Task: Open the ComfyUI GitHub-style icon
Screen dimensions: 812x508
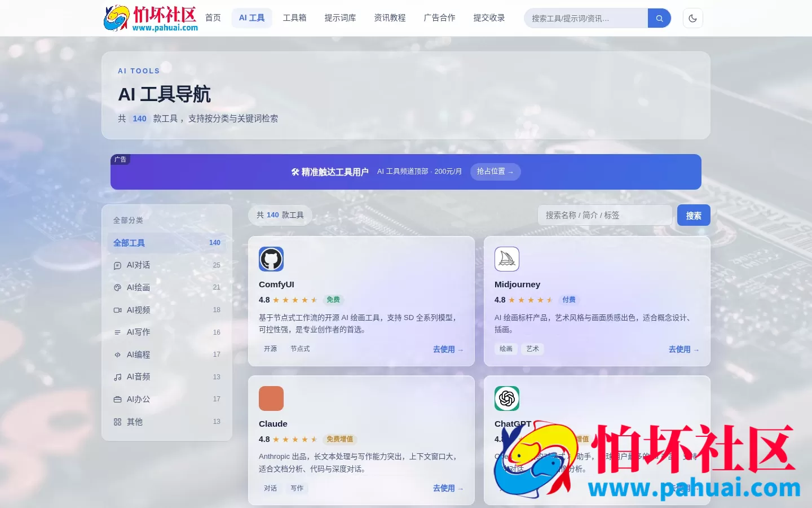Action: (x=271, y=259)
